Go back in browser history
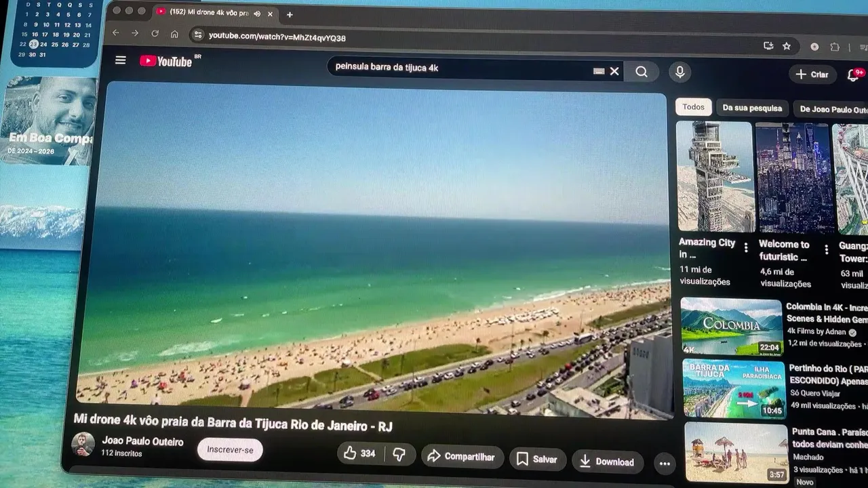Image resolution: width=868 pixels, height=488 pixels. pos(116,33)
